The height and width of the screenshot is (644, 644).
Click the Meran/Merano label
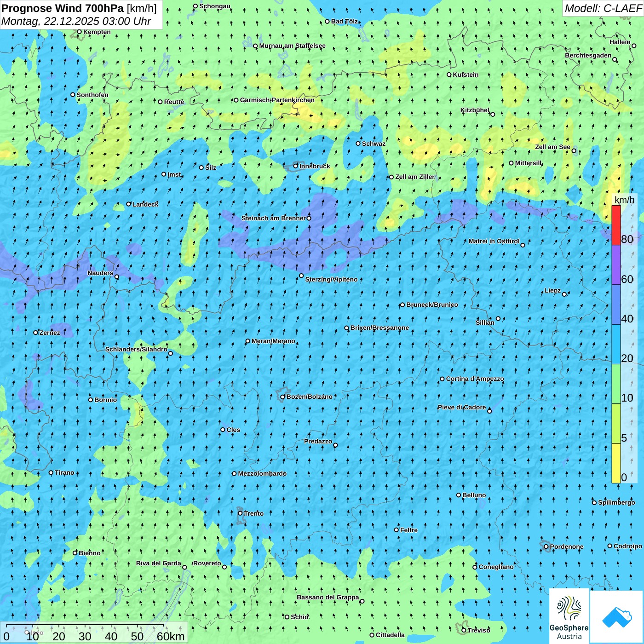[x=273, y=341]
